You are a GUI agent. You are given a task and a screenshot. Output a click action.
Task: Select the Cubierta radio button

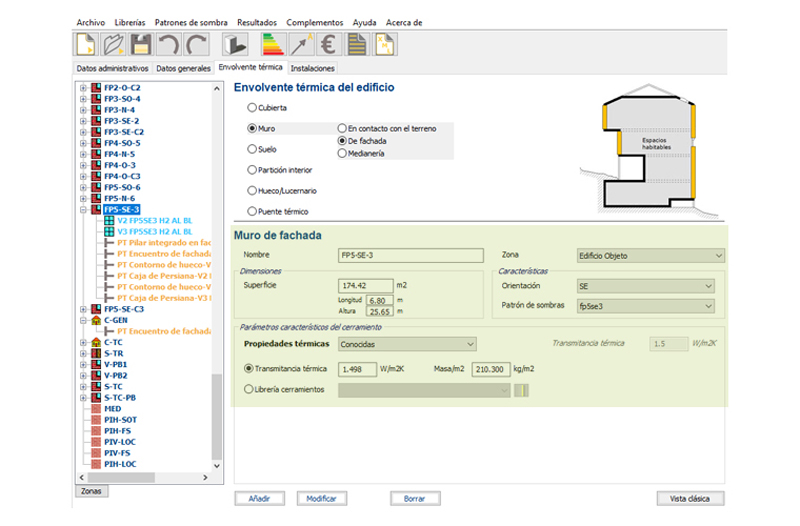pos(252,108)
